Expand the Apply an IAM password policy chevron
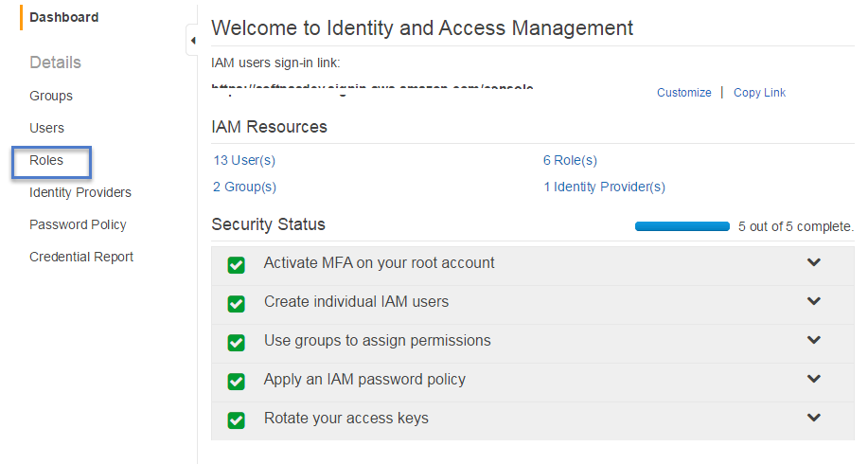 pos(814,378)
